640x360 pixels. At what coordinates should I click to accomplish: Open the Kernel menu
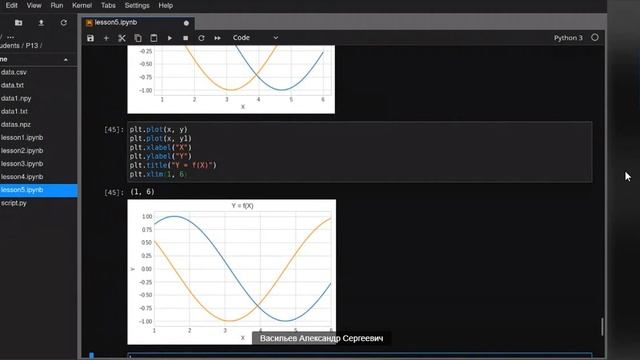pos(82,5)
